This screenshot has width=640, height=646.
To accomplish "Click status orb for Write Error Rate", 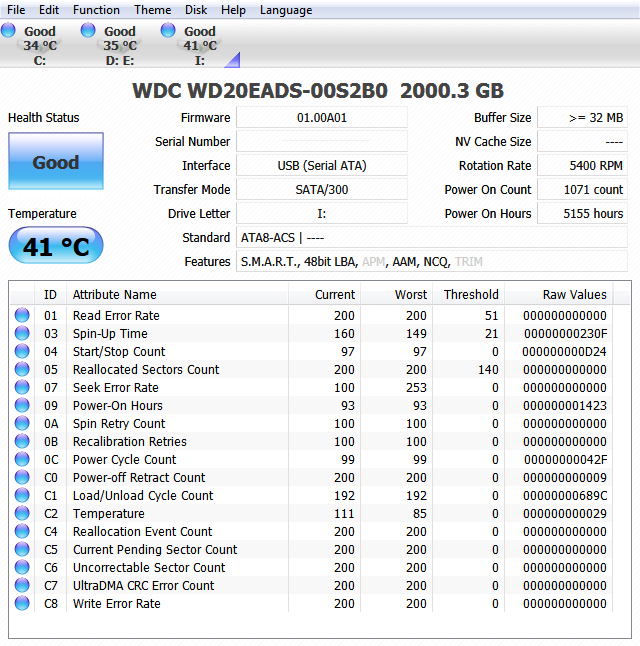I will pos(22,603).
